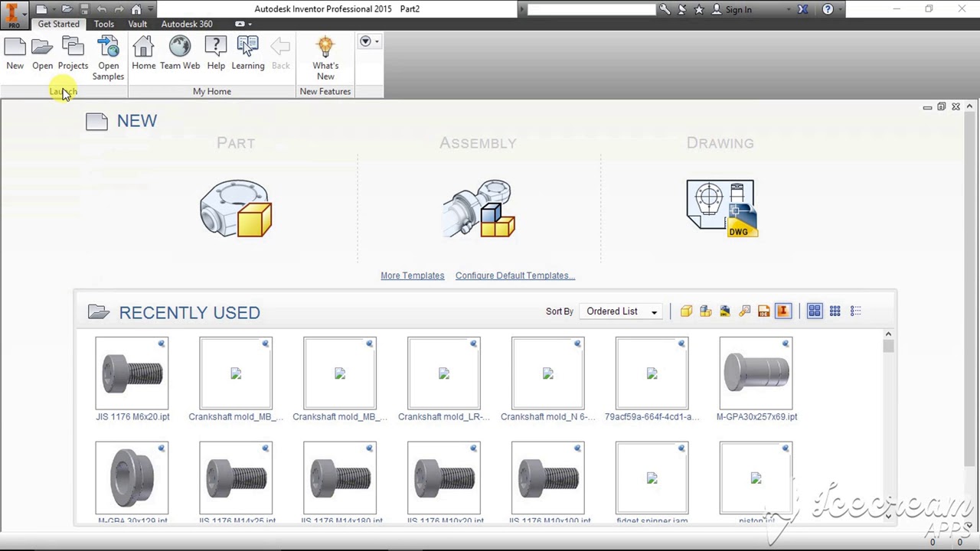Click the quick access Undo arrow
The image size is (980, 551).
point(102,9)
